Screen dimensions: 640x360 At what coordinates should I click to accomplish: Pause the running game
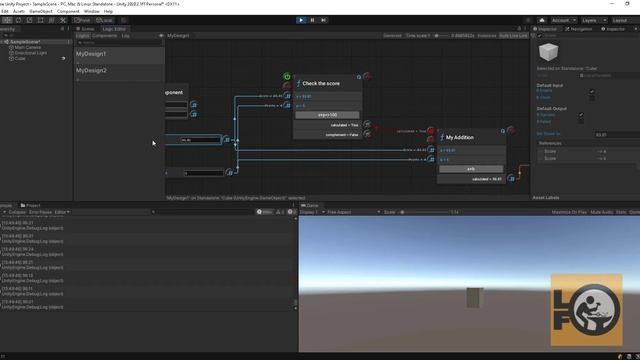pyautogui.click(x=312, y=20)
